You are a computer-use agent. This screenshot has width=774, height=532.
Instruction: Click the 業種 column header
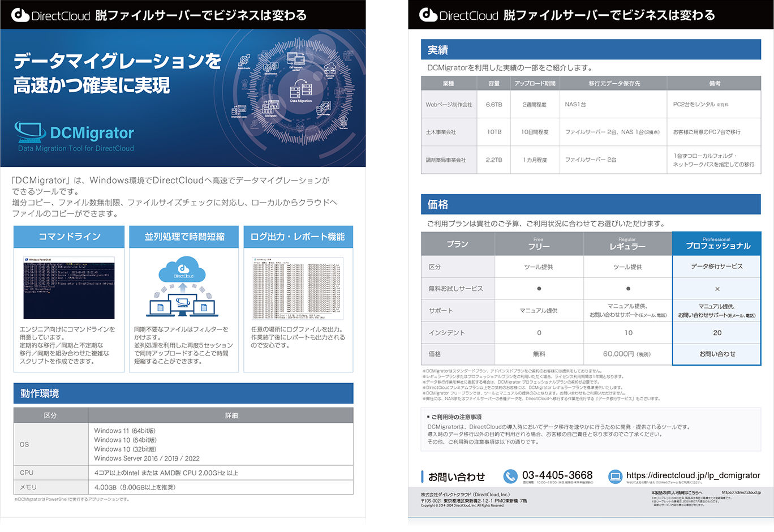448,83
